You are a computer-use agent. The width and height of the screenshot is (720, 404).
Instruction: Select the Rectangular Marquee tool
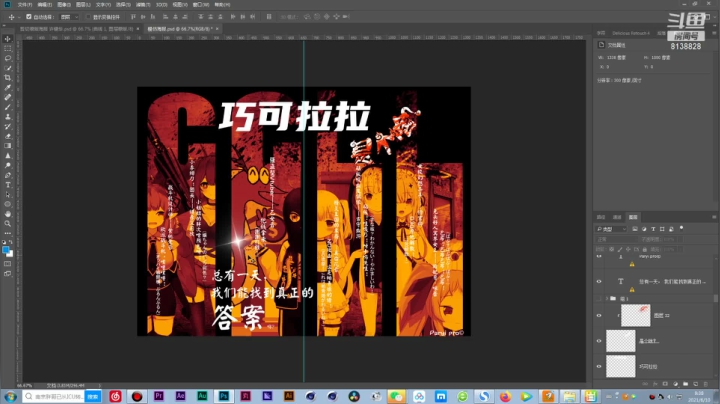8,49
